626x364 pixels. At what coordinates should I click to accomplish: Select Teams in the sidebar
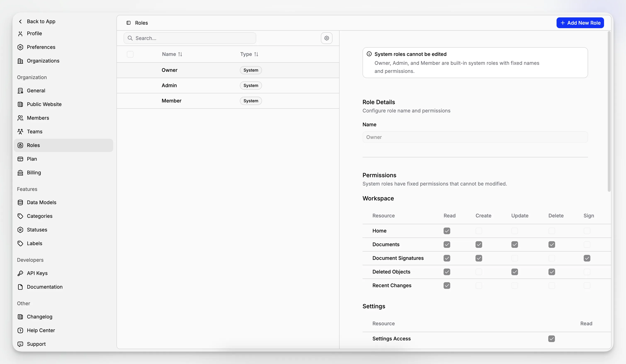[x=63, y=131]
